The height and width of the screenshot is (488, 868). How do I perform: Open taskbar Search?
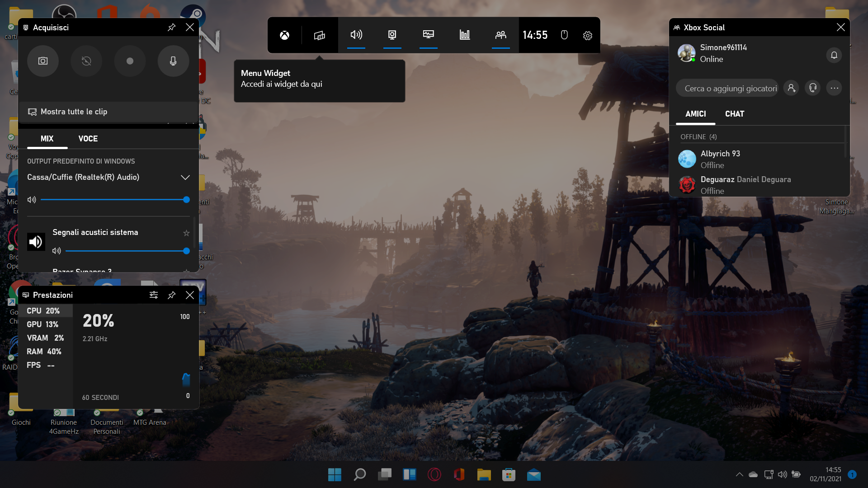pyautogui.click(x=360, y=474)
